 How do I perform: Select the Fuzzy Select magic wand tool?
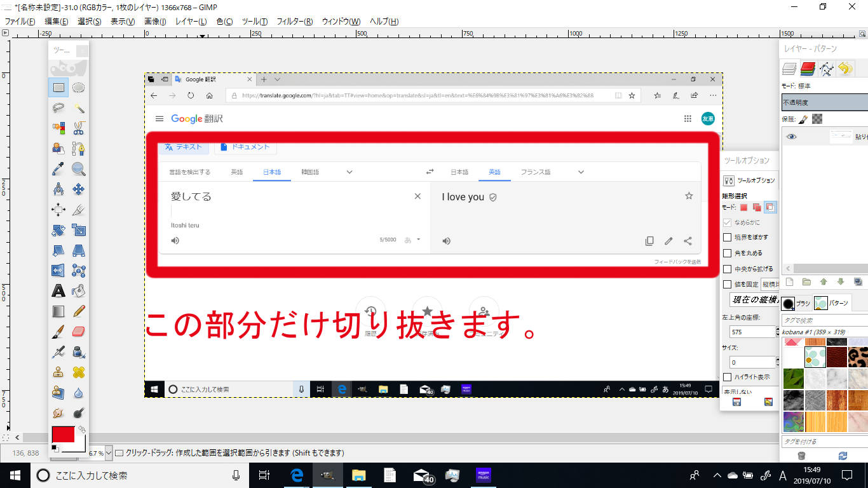pos(79,108)
